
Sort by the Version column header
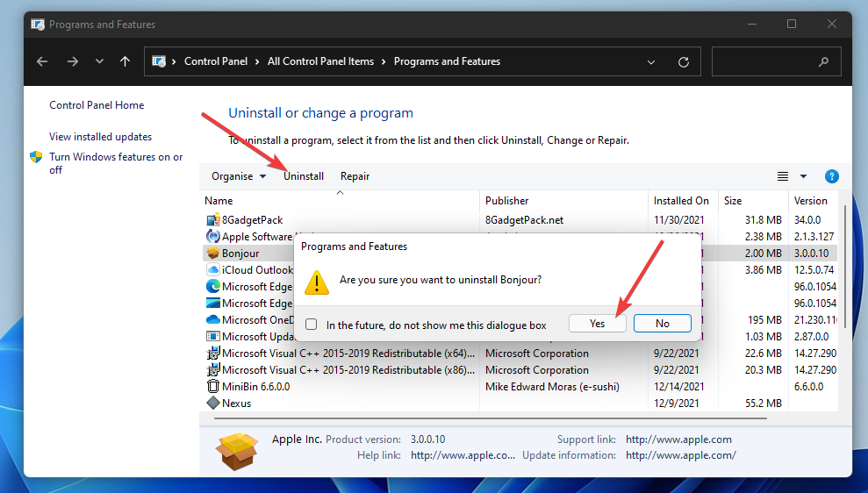810,201
